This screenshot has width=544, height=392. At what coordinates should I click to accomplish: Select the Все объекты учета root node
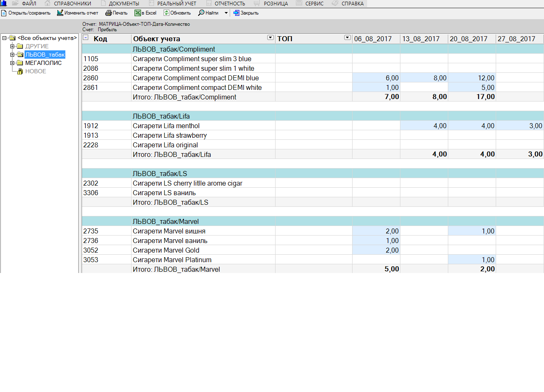(47, 38)
